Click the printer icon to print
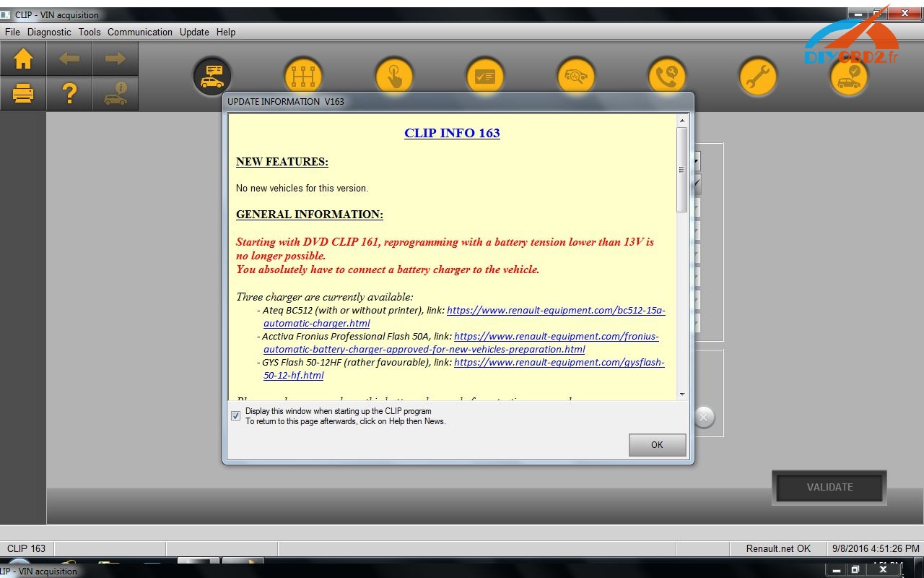Image resolution: width=924 pixels, height=578 pixels. coord(22,93)
